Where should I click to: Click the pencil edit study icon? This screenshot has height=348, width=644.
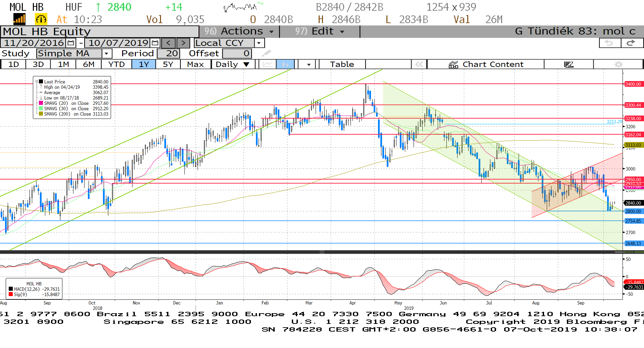coord(266,53)
